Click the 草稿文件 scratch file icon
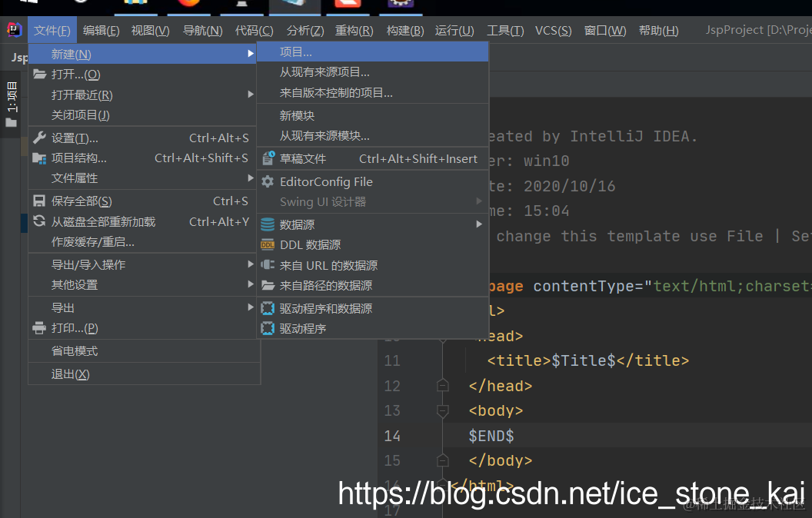Screen dimensions: 812x518 pyautogui.click(x=268, y=158)
